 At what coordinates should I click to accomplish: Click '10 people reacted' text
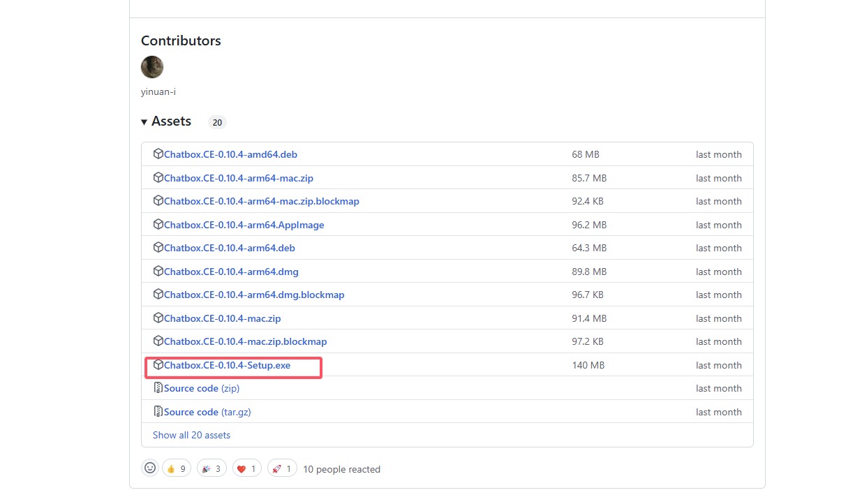(x=341, y=469)
